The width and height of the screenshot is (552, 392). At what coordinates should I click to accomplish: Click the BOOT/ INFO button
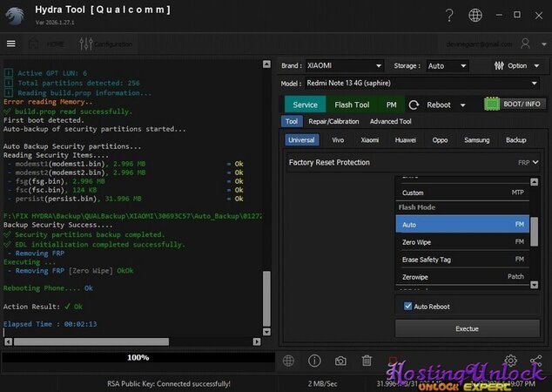pos(514,105)
